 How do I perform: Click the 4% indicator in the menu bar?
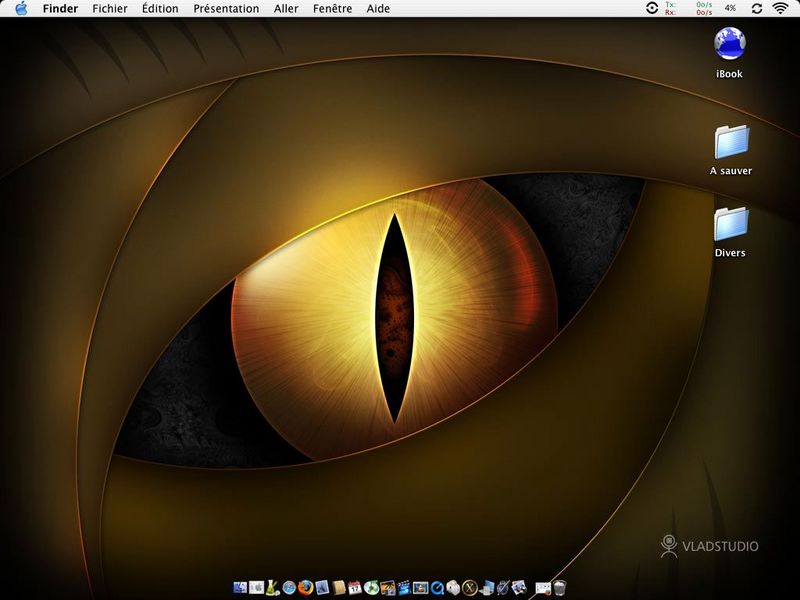click(x=731, y=8)
